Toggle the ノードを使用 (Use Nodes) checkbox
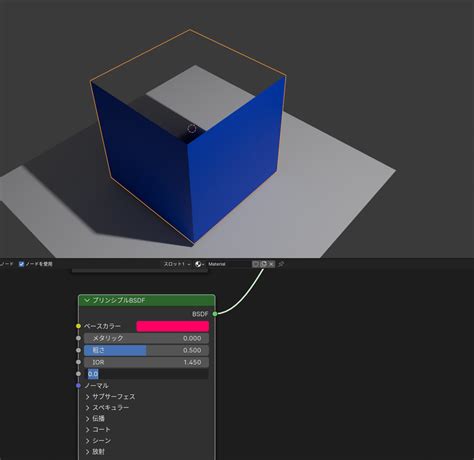 pyautogui.click(x=21, y=264)
